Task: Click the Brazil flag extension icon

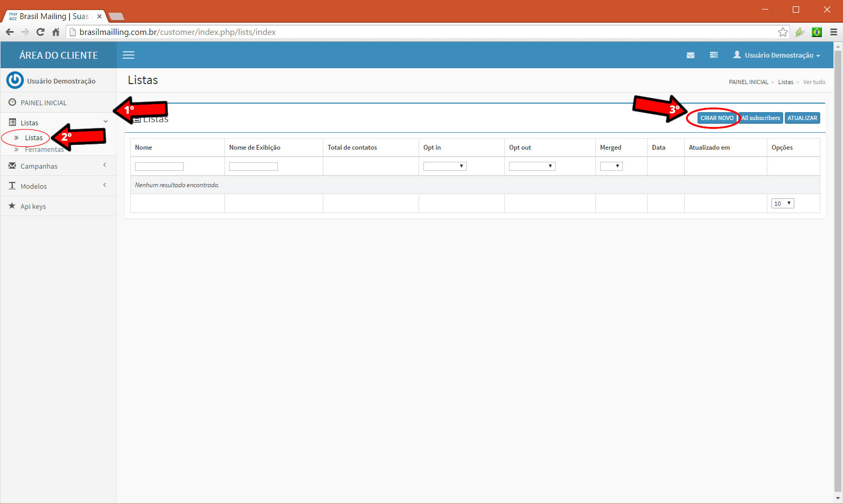Action: [817, 32]
